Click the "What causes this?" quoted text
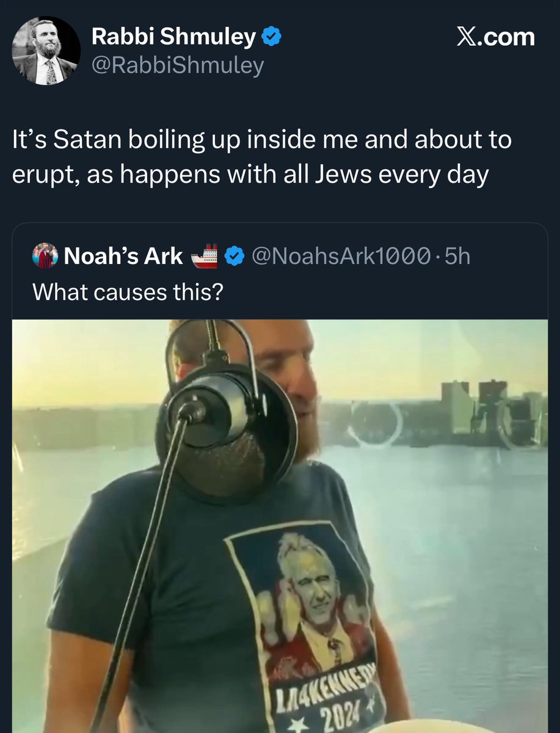The width and height of the screenshot is (560, 733). 128,292
